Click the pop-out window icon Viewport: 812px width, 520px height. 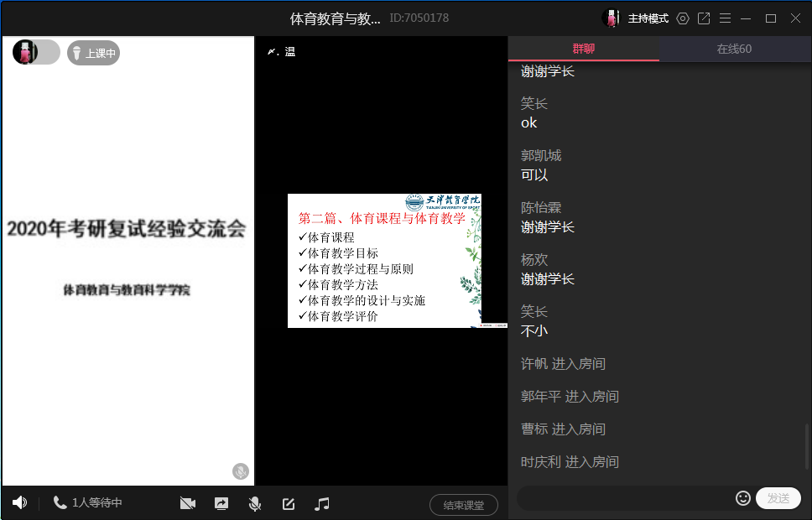click(x=704, y=18)
